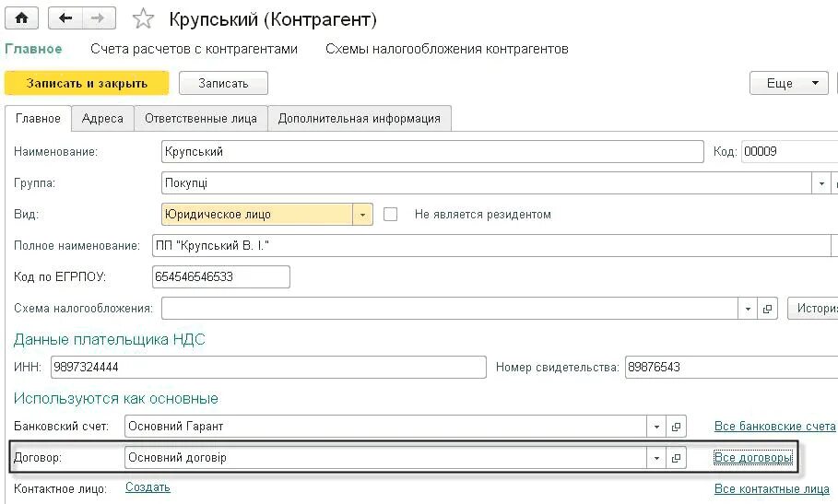
Task: Open the "Все договоры" link
Action: (x=752, y=458)
